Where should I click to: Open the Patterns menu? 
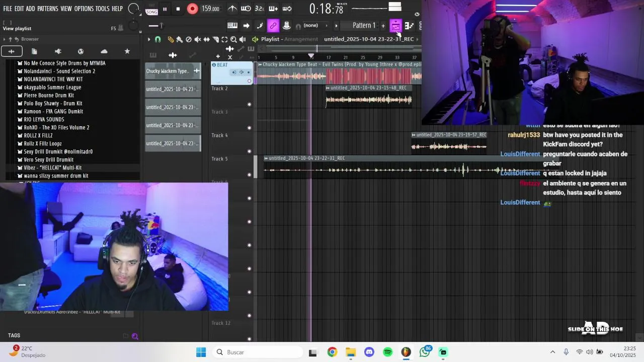(x=48, y=9)
